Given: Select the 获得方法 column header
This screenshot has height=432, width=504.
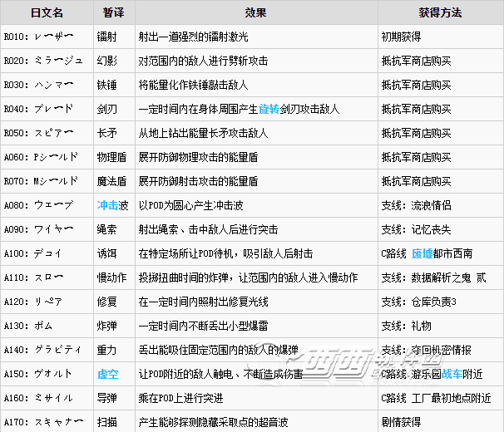Looking at the screenshot, I should pyautogui.click(x=441, y=12).
